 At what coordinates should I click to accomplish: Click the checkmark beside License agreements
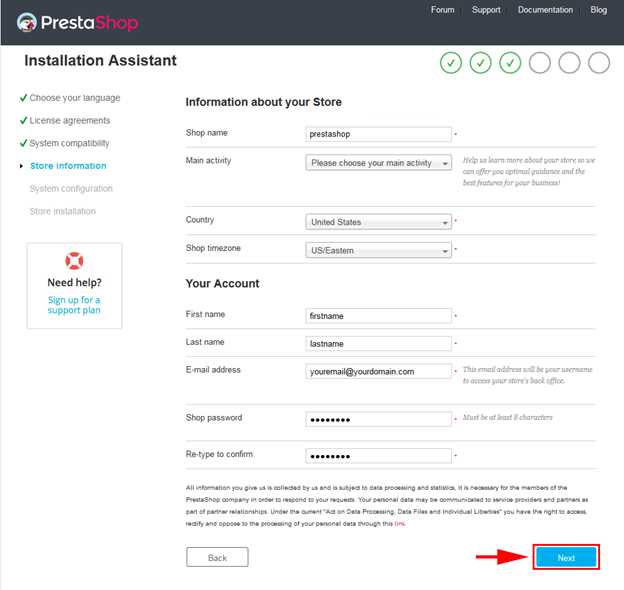22,121
